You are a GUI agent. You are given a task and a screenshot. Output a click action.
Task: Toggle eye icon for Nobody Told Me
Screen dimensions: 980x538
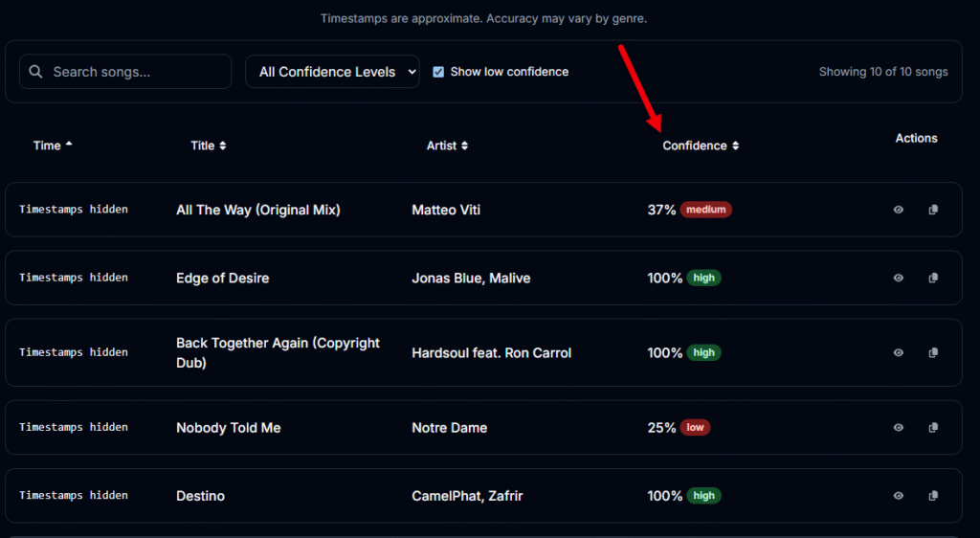[899, 428]
